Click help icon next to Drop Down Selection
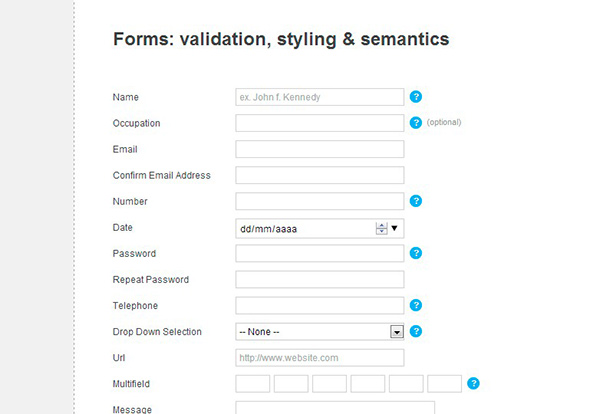The width and height of the screenshot is (600, 414). 416,331
